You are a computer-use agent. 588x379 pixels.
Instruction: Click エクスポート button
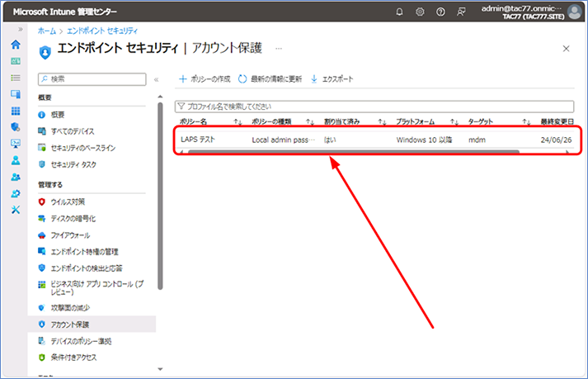pyautogui.click(x=332, y=79)
